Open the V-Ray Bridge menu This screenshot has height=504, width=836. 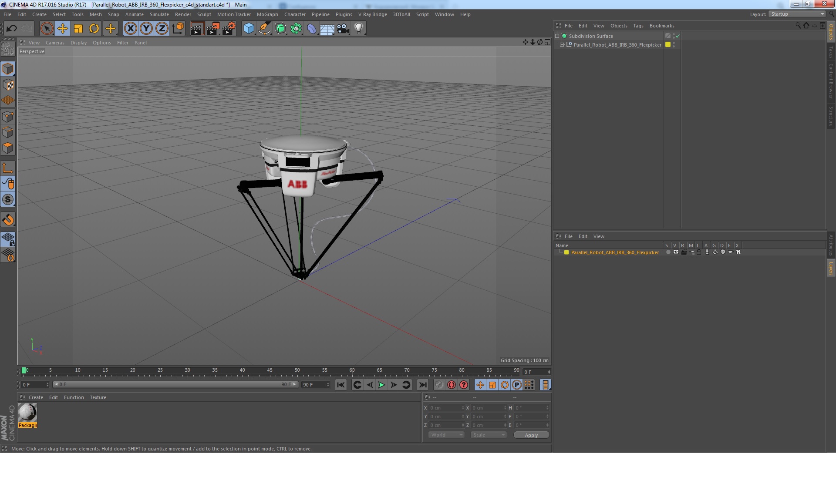click(372, 14)
